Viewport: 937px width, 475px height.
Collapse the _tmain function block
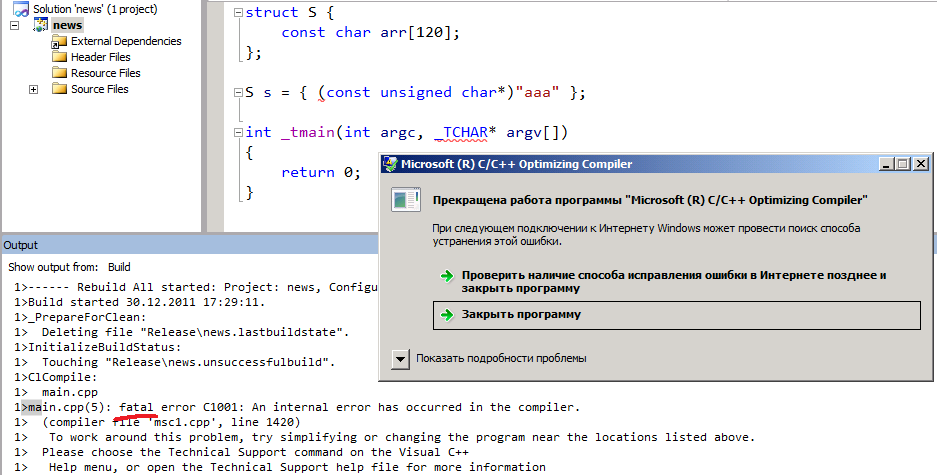point(238,133)
